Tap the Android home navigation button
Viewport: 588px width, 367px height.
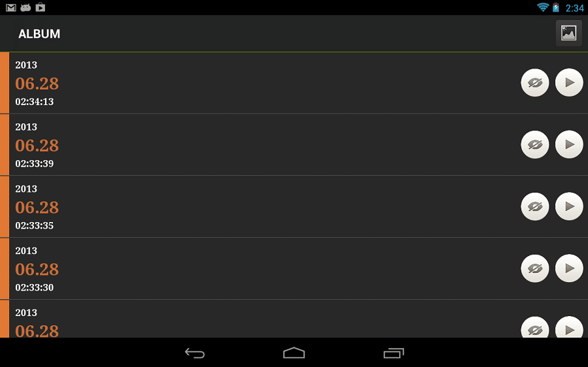294,353
